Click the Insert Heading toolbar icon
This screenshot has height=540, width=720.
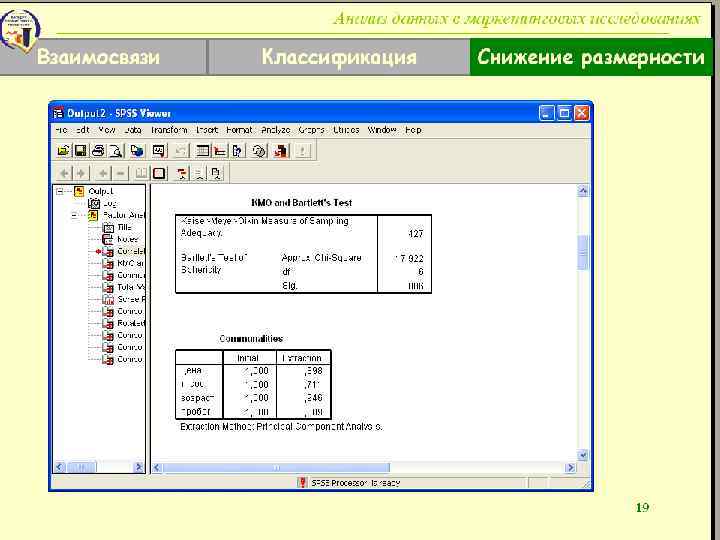182,174
